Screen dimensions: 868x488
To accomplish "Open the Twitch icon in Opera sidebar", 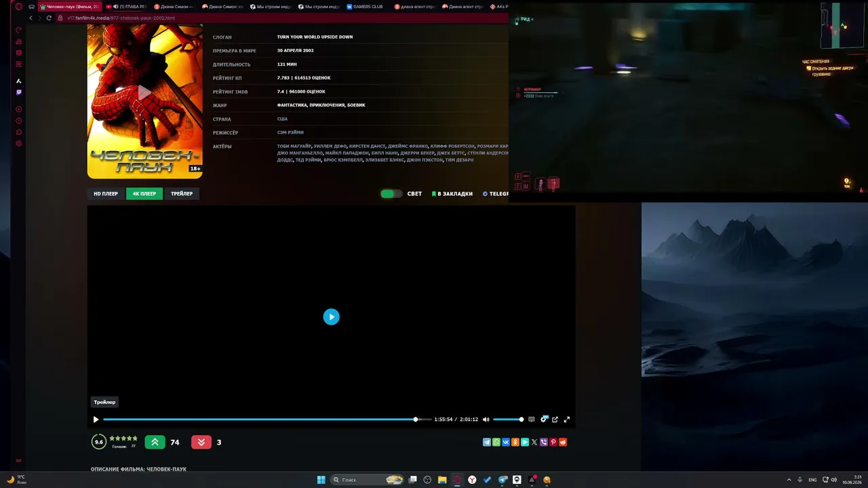I will click(x=19, y=92).
